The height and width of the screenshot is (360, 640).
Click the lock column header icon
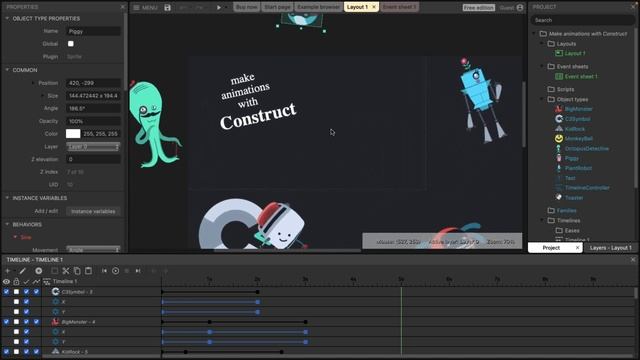click(x=16, y=282)
